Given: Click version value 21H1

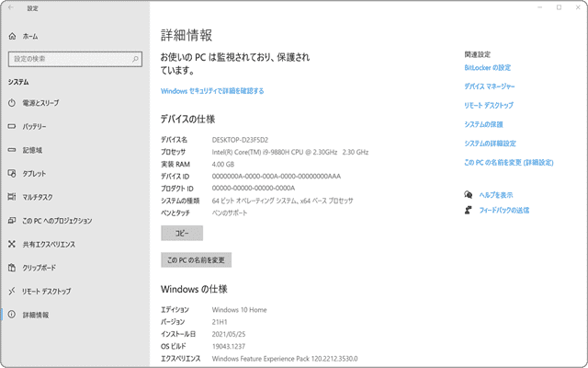Looking at the screenshot, I should [220, 322].
